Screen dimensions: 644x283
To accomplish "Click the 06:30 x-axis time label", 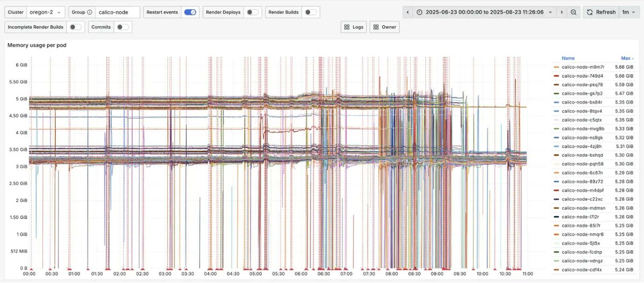I will (324, 274).
